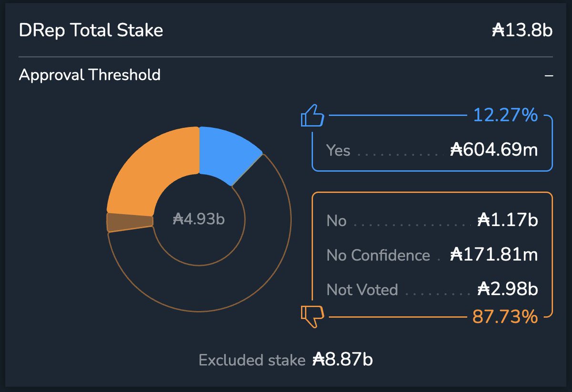Click the DRep Total Stake title
Viewport: 572px width, 392px height.
coord(91,31)
